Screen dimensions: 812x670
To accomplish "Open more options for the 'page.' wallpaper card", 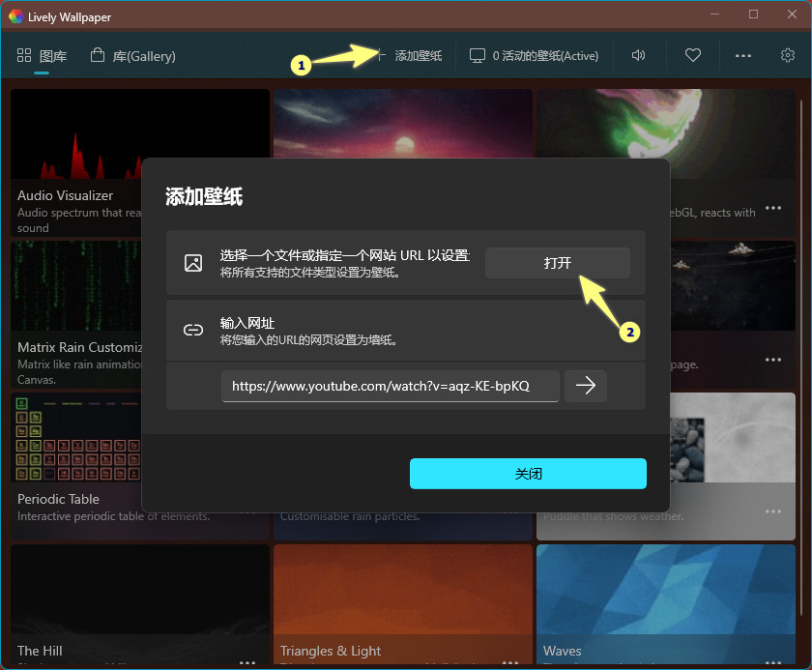I will 773,360.
